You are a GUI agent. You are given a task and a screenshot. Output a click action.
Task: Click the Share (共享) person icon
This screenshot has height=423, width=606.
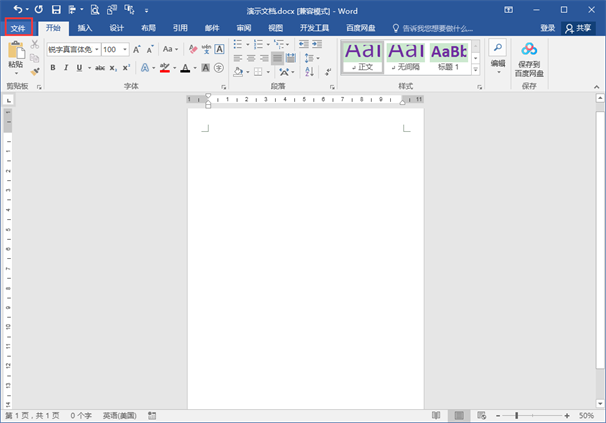click(584, 28)
